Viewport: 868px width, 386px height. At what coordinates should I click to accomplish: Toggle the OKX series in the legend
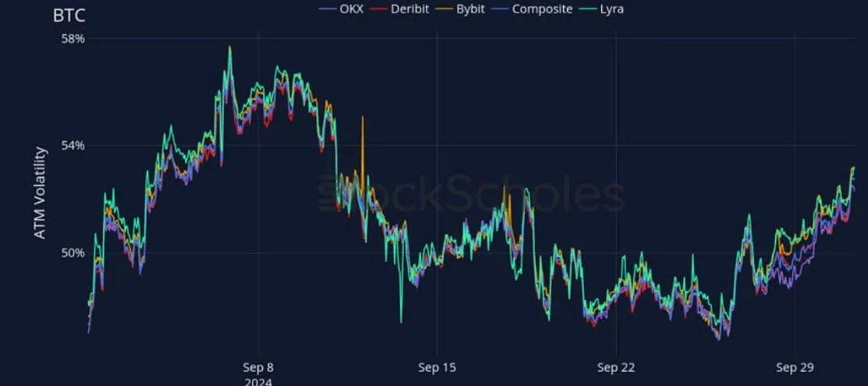pos(341,9)
